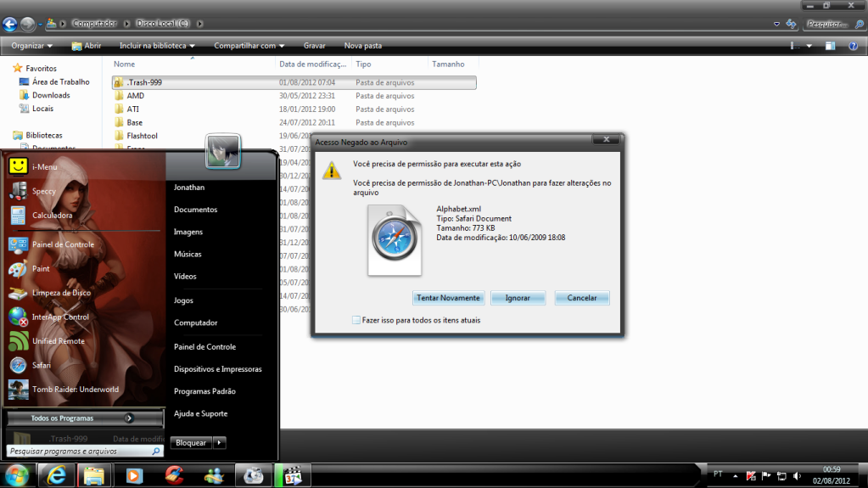Check 'Fazer isso para todos os itens atuais'
The width and height of the screenshot is (868, 488).
click(356, 320)
